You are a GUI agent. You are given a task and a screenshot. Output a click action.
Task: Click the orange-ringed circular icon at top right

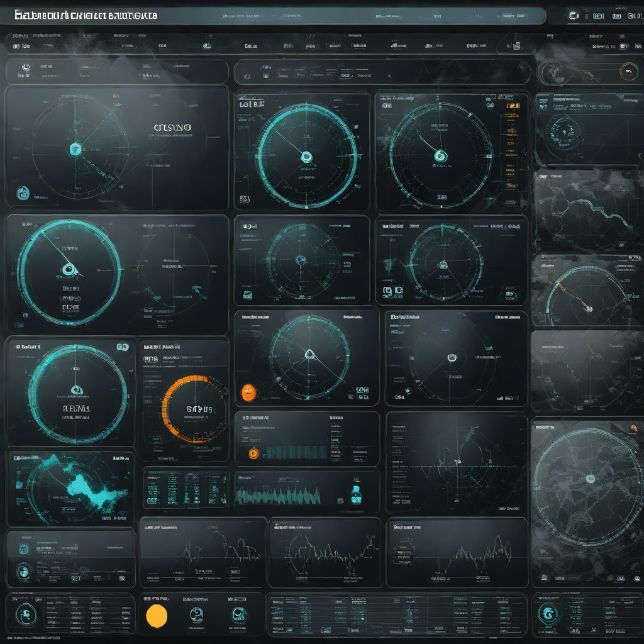tap(628, 72)
